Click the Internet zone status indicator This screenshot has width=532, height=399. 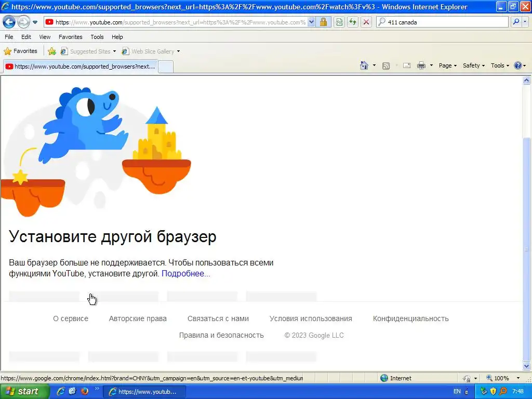click(396, 378)
